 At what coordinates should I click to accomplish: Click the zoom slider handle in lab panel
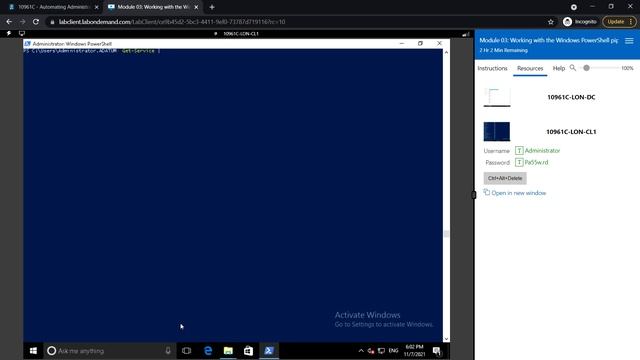[x=586, y=68]
